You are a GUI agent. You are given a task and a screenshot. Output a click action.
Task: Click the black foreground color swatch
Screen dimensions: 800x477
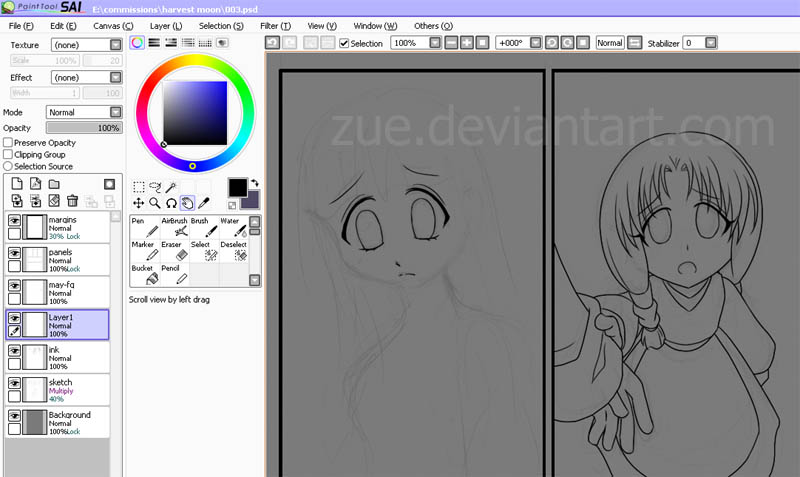[x=237, y=187]
